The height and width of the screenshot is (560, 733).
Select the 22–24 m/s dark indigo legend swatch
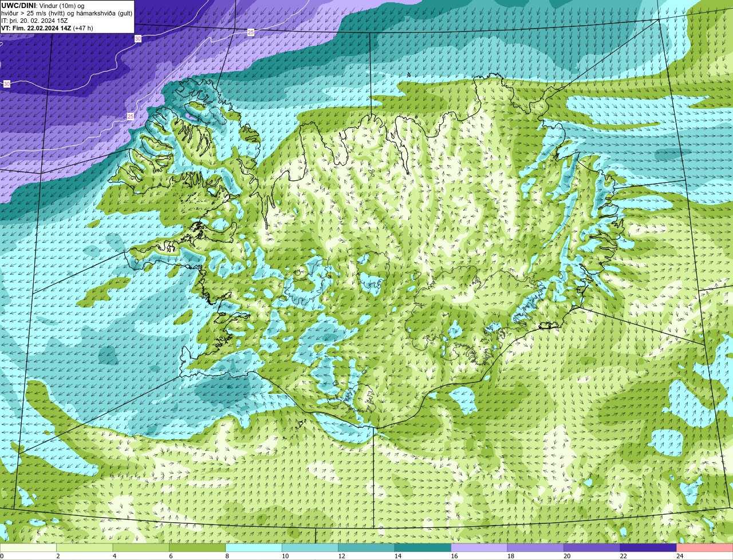(648, 547)
